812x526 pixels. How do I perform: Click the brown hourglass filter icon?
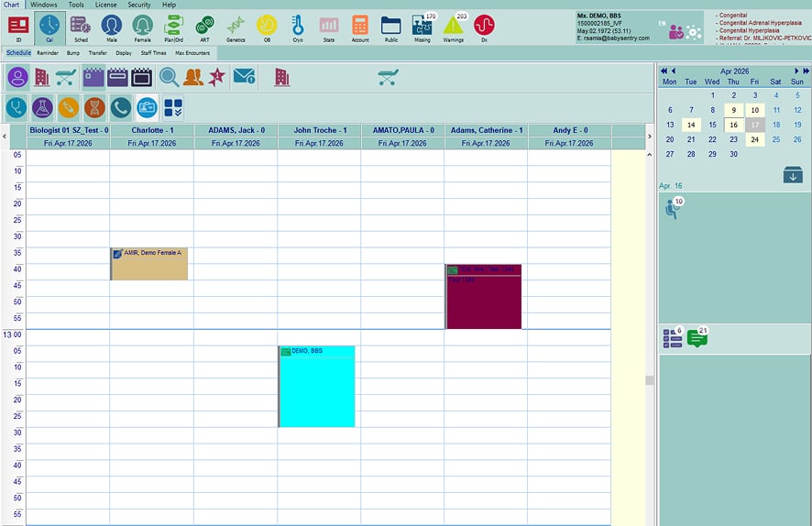tap(94, 108)
